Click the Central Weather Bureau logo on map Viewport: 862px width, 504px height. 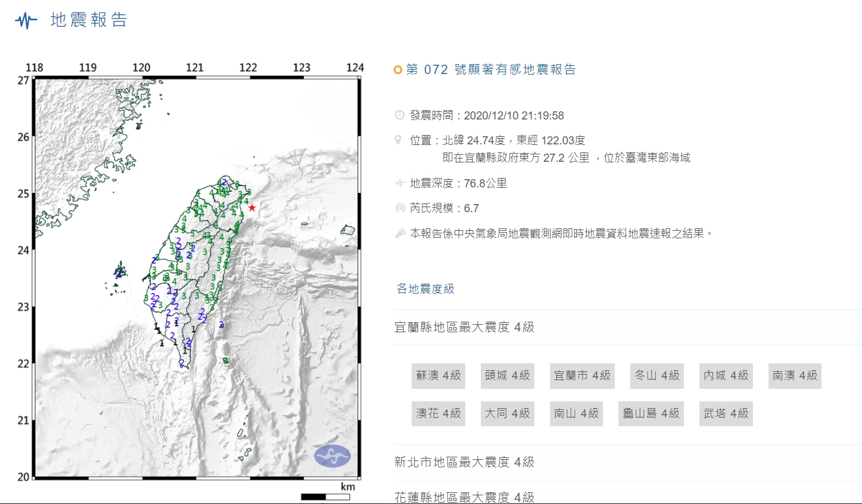[x=332, y=455]
